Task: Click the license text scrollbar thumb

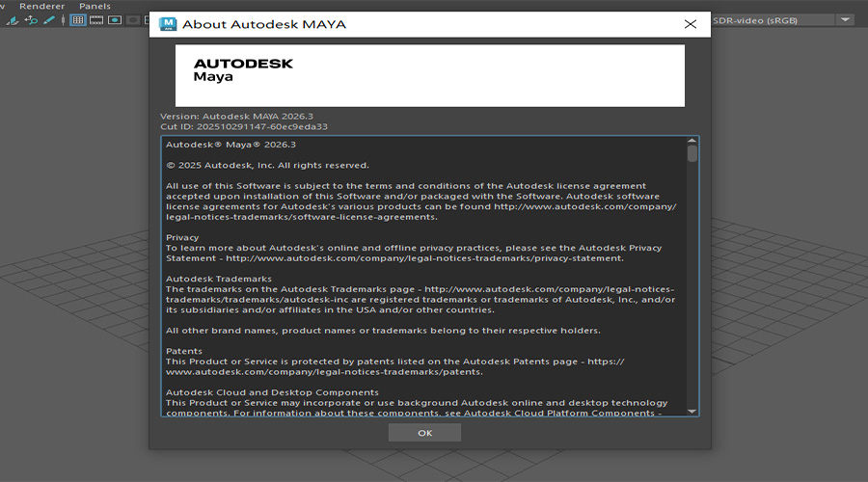Action: (692, 154)
